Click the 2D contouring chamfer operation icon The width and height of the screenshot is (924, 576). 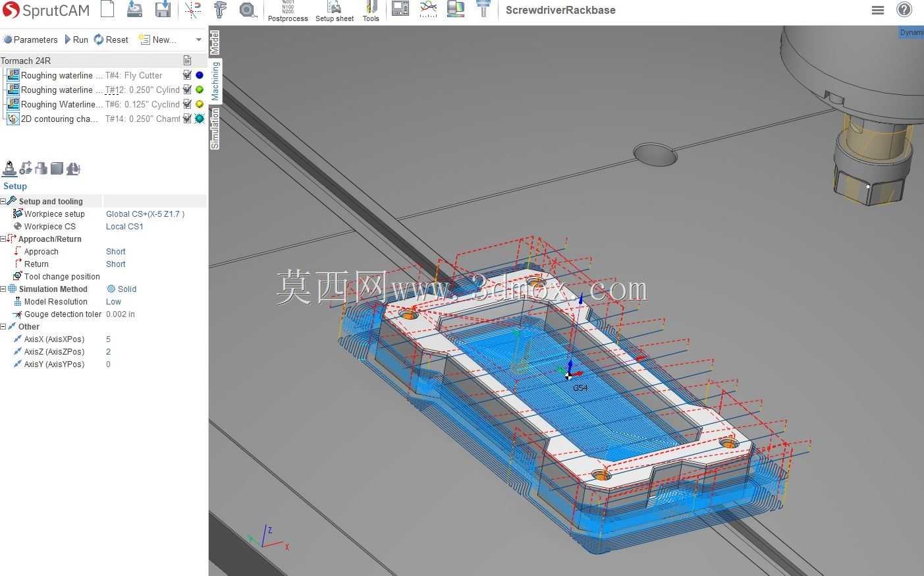point(13,119)
